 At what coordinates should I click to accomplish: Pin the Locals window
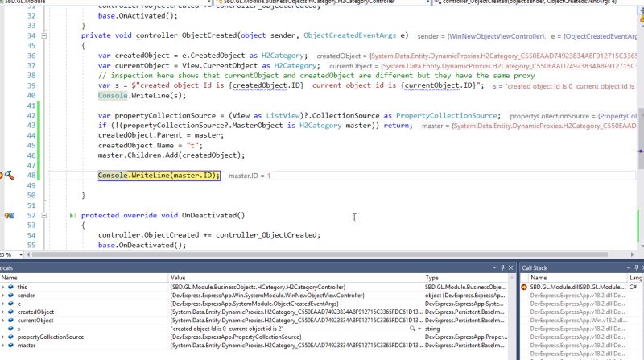[x=502, y=267]
